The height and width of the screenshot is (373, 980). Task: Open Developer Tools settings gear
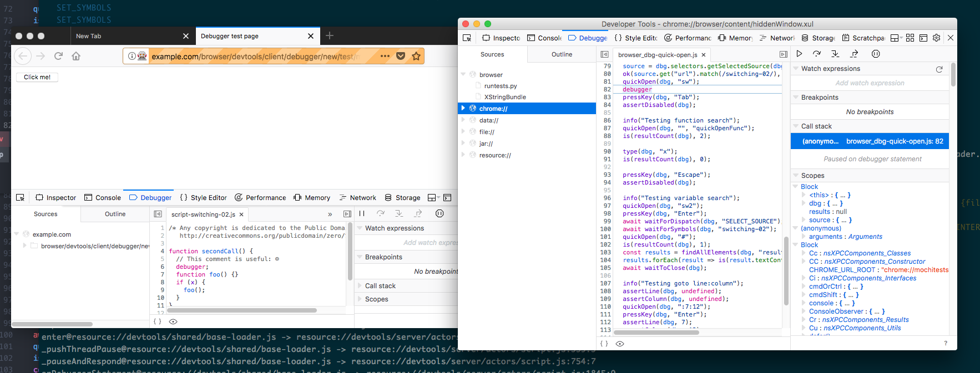(x=937, y=38)
